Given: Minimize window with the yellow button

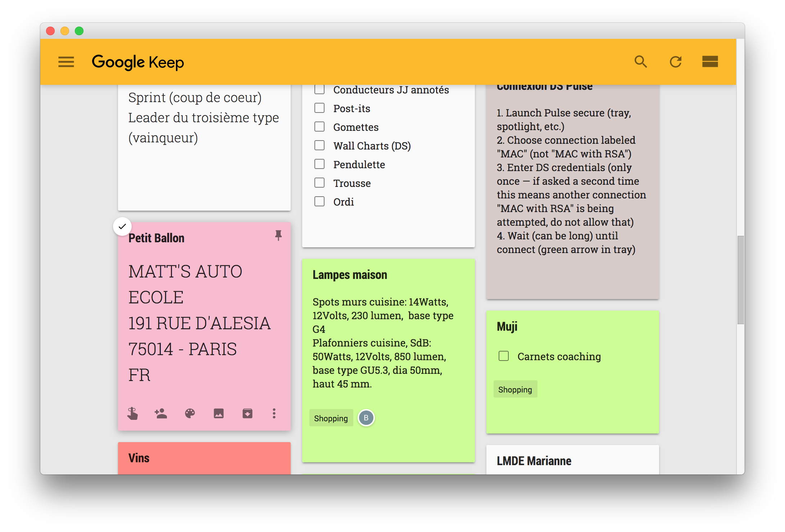Looking at the screenshot, I should [x=65, y=31].
